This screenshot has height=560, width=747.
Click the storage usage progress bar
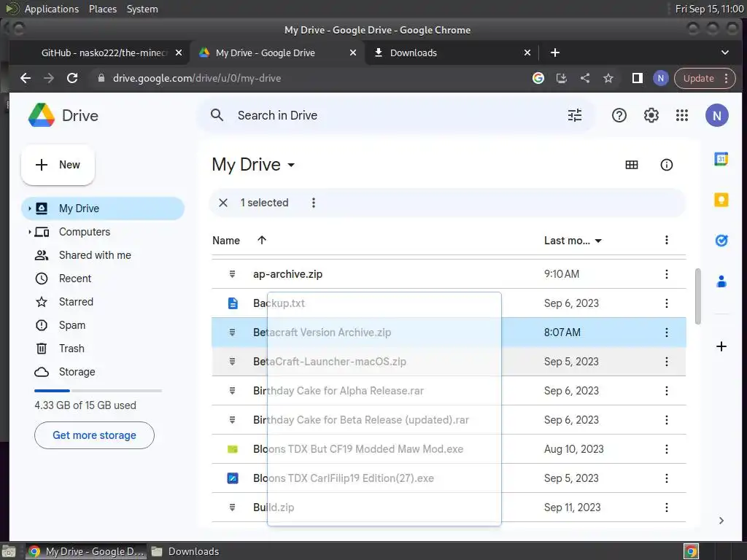98,391
